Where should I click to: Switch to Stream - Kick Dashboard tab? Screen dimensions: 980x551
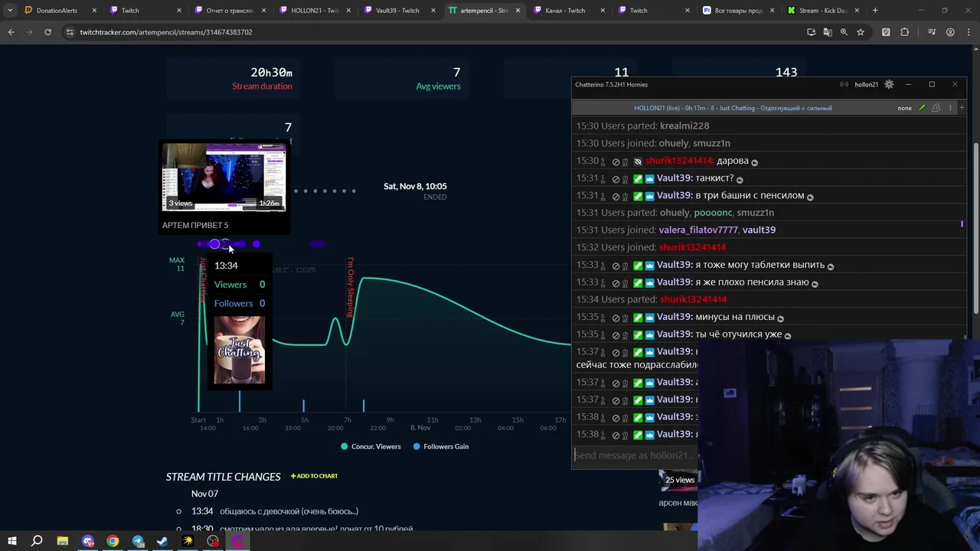coord(822,11)
